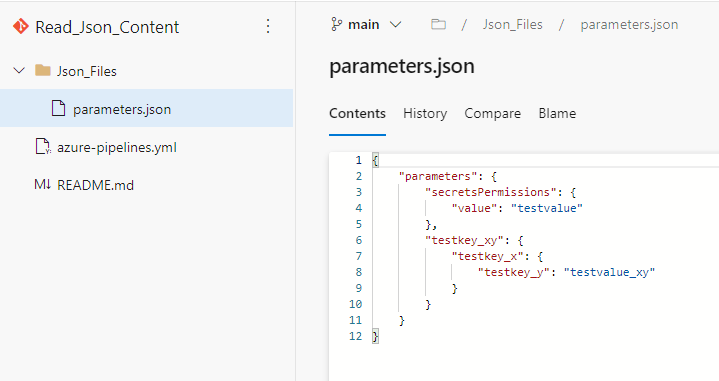Viewport: 719px width, 381px height.
Task: Click the azure-pipelines.yml YAML file icon
Action: (43, 147)
